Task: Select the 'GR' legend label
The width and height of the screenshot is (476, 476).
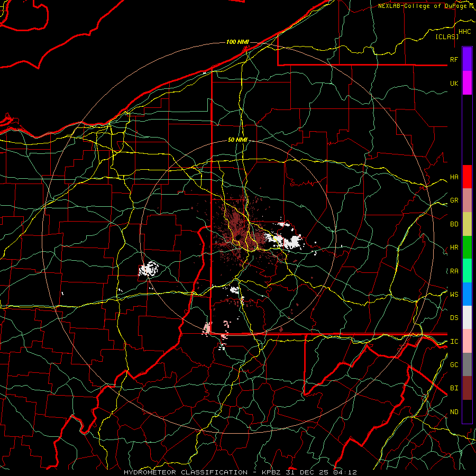Action: pyautogui.click(x=454, y=200)
